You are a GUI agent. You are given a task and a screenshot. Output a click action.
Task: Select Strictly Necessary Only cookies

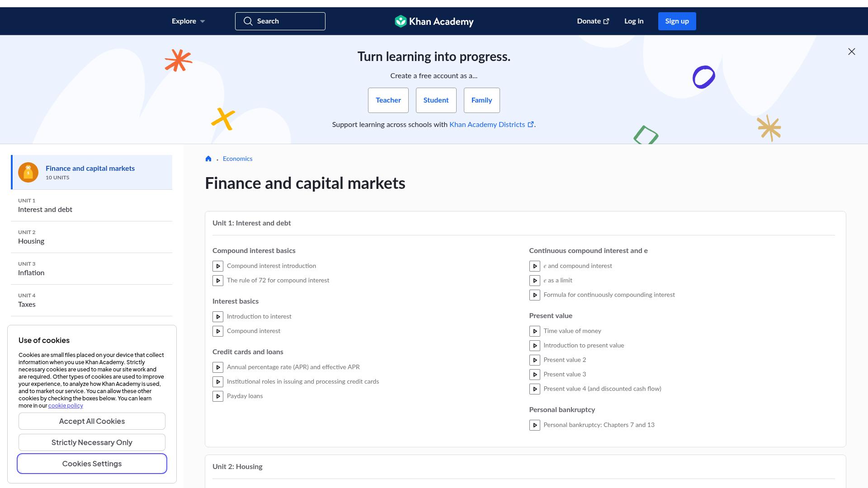point(92,442)
